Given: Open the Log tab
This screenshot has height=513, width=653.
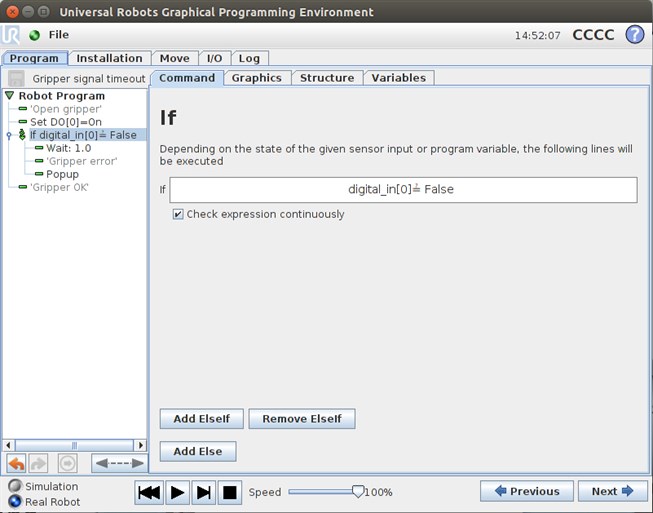Looking at the screenshot, I should pyautogui.click(x=249, y=58).
